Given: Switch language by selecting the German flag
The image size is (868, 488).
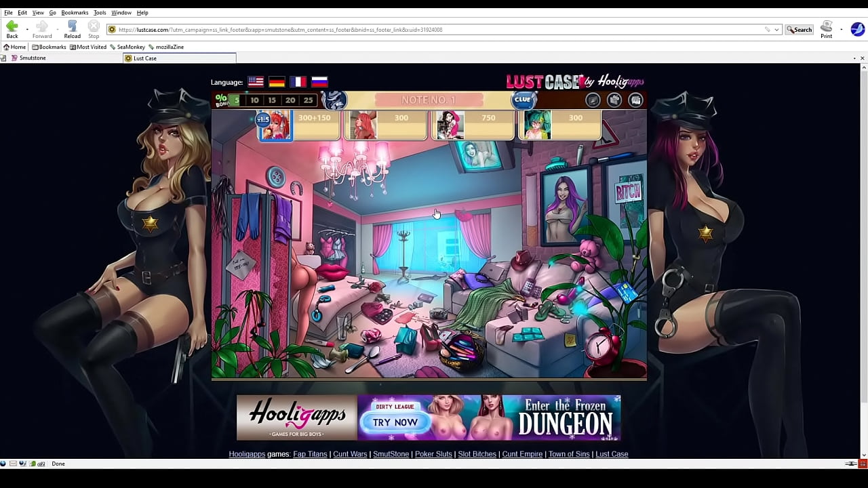Looking at the screenshot, I should (x=277, y=81).
